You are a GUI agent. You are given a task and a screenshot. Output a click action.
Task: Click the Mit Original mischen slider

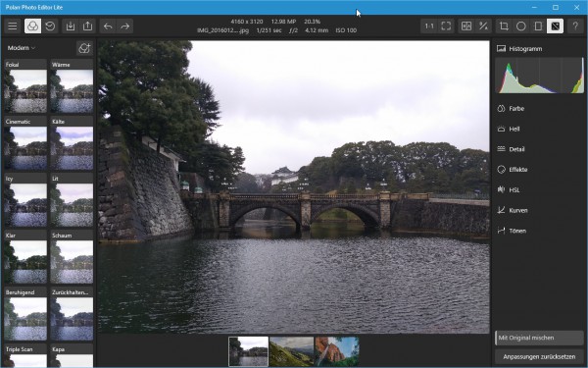click(539, 338)
